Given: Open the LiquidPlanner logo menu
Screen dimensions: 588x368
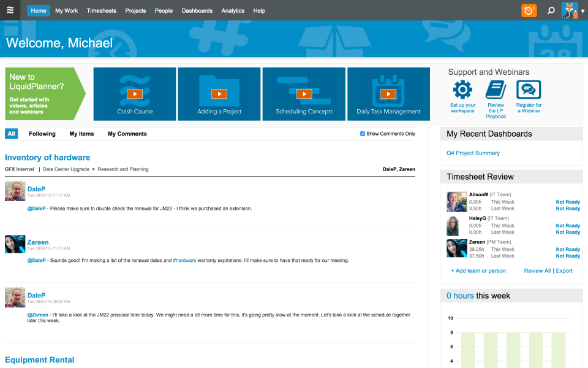Looking at the screenshot, I should tap(10, 10).
